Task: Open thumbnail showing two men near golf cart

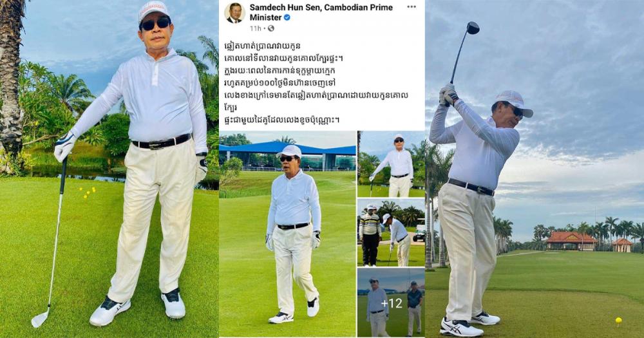Action: click(x=391, y=233)
